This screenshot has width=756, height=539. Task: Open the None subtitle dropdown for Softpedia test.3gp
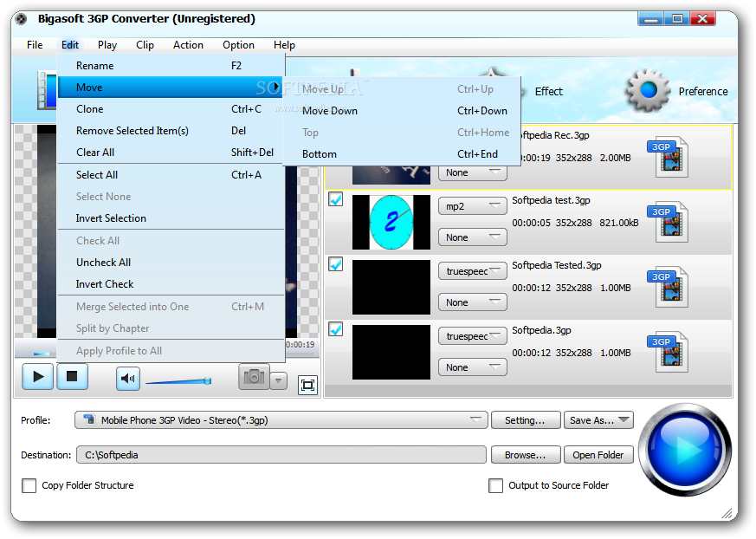tap(473, 237)
